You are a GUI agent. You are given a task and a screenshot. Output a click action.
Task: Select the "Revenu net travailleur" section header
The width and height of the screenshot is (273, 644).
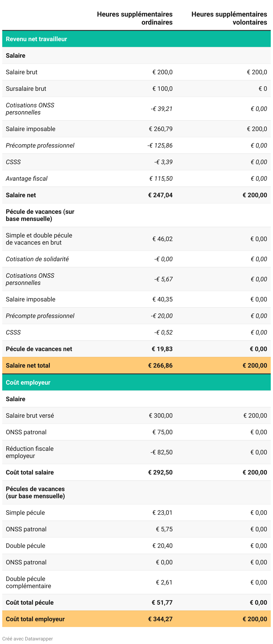click(36, 39)
